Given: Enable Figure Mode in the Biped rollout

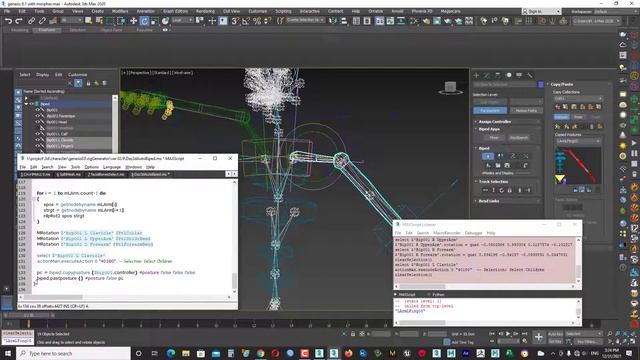Looking at the screenshot, I should [x=488, y=156].
